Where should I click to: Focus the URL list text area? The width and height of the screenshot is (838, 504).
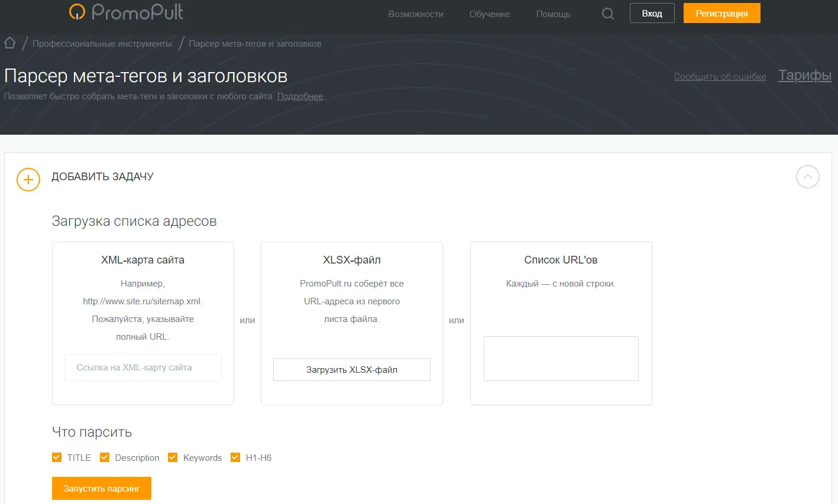point(561,359)
